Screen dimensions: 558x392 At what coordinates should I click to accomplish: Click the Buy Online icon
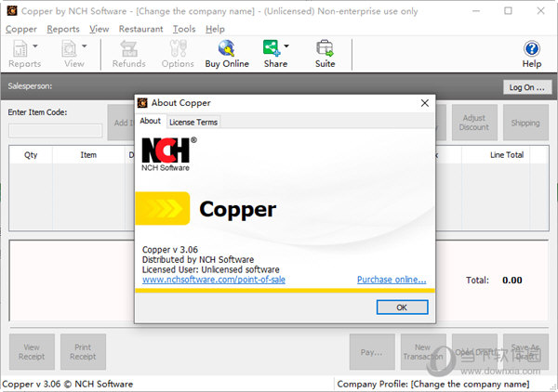click(227, 54)
